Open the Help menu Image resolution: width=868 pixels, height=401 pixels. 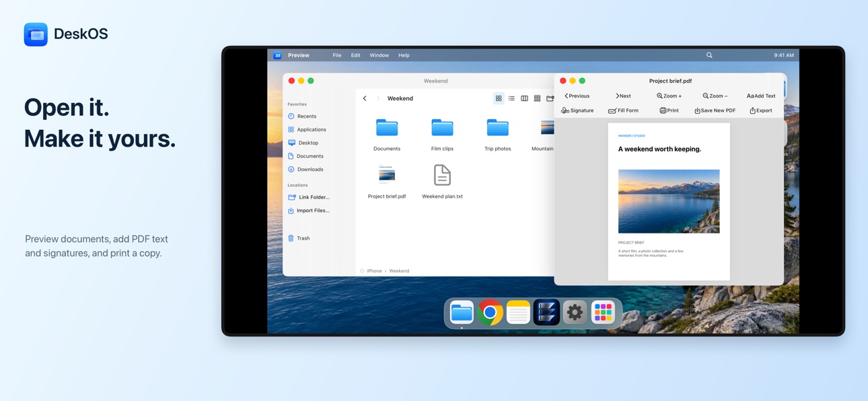click(404, 55)
